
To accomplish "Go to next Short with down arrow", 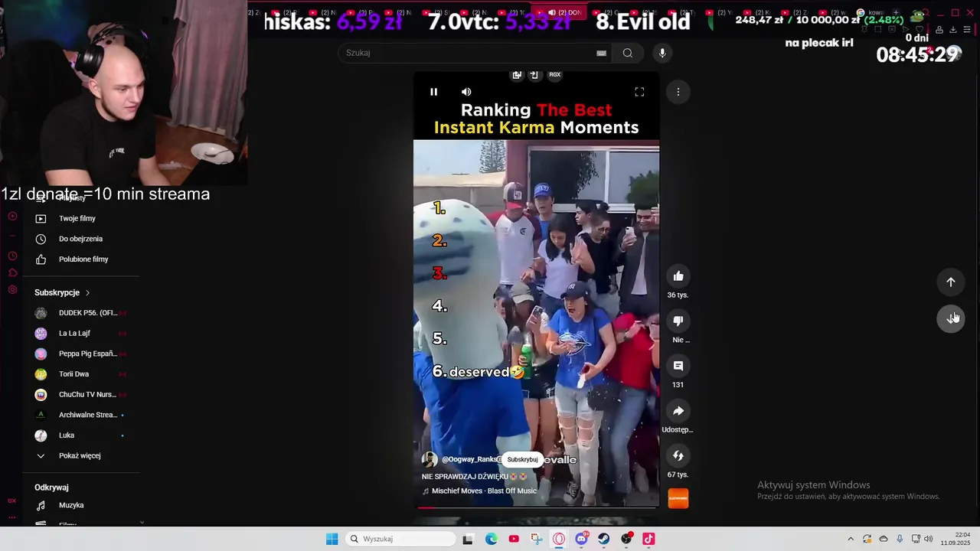I will pyautogui.click(x=951, y=318).
